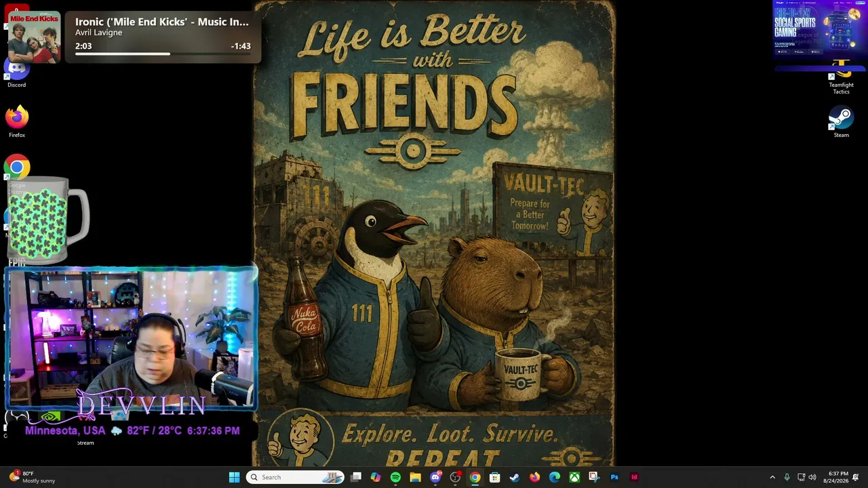This screenshot has width=868, height=488.
Task: Switch to OBS Studio in the taskbar
Action: point(455,477)
